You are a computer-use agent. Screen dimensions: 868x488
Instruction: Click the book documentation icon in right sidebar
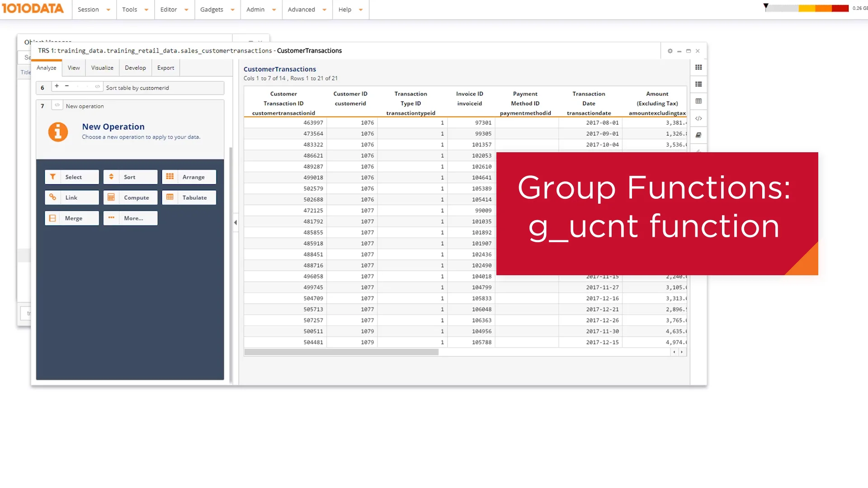698,135
